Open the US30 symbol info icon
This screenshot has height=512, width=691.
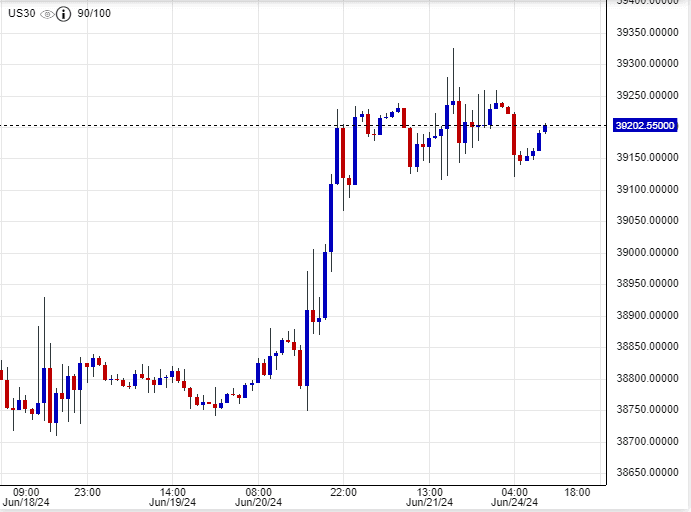pos(64,15)
